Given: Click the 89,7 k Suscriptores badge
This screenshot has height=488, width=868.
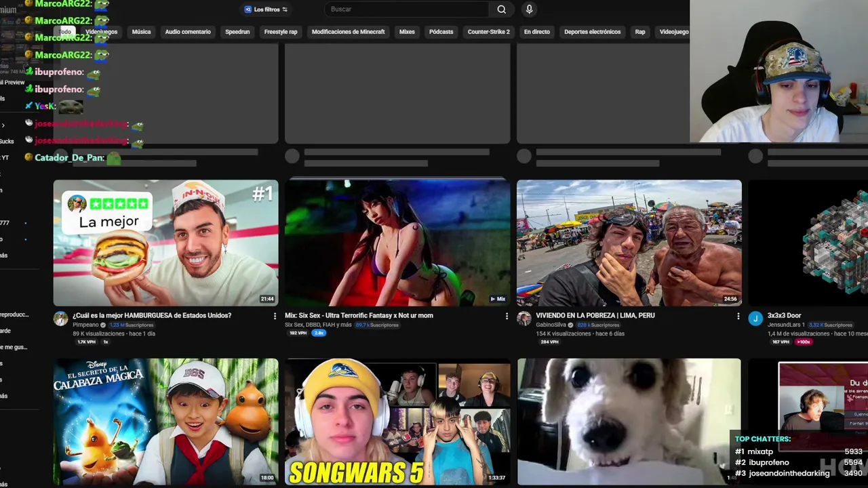Looking at the screenshot, I should [378, 325].
